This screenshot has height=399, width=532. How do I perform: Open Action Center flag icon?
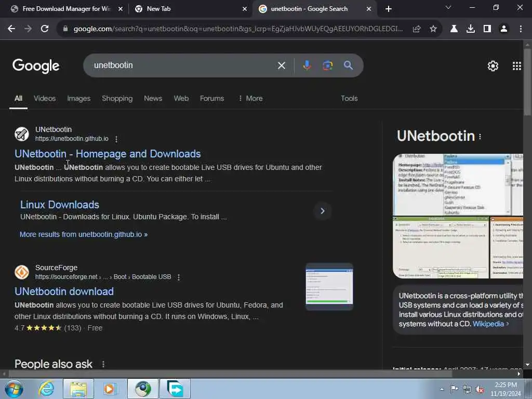click(454, 389)
